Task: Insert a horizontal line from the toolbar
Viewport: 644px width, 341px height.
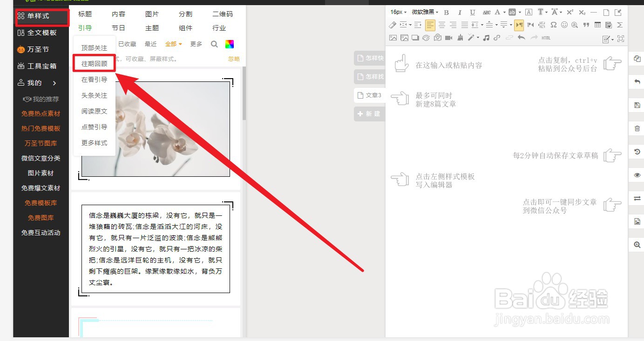Action: 594,12
